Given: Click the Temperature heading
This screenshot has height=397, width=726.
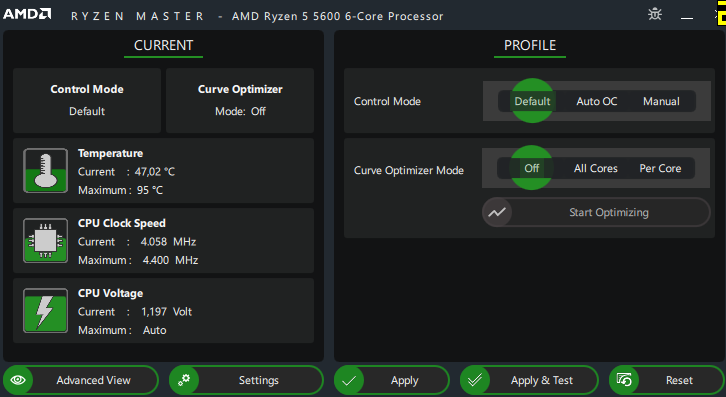Looking at the screenshot, I should coord(110,153).
